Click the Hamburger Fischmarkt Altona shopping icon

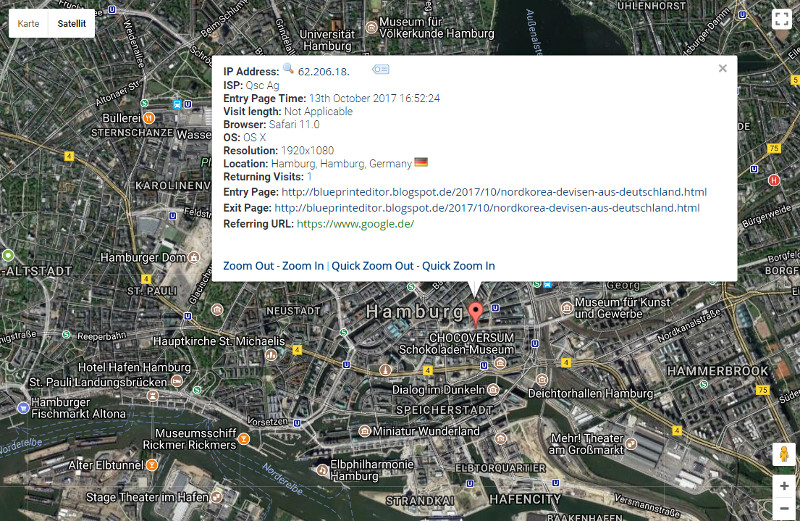point(23,408)
